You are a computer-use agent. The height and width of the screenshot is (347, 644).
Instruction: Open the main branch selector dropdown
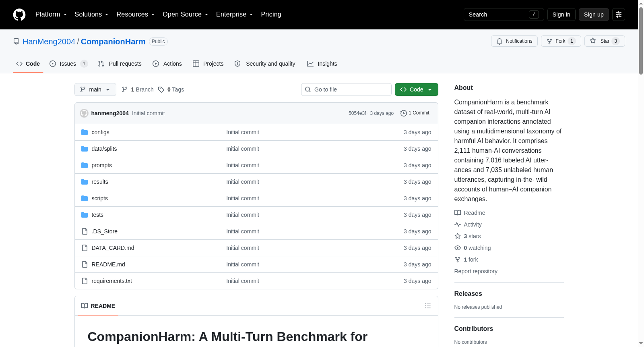[95, 89]
